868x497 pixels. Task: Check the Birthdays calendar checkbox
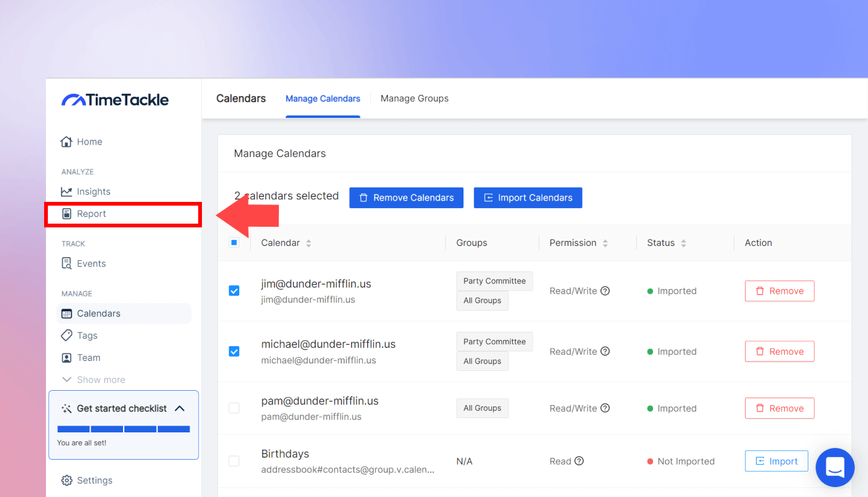coord(234,461)
